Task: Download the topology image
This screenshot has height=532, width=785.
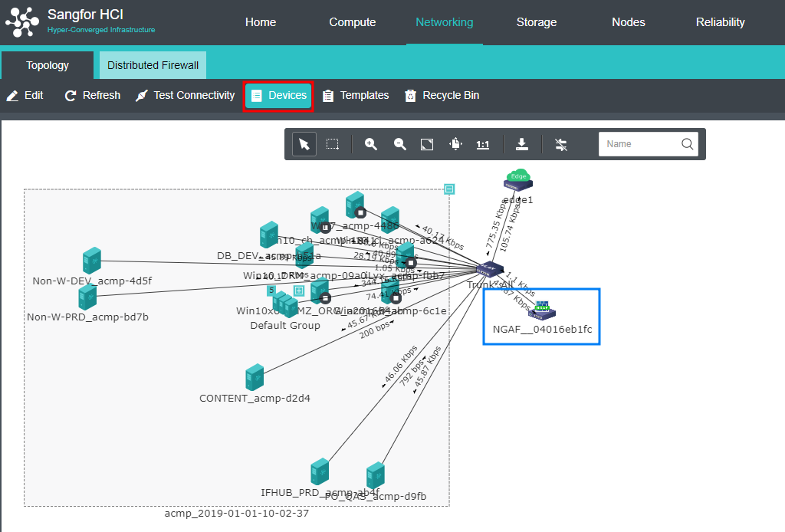Action: click(521, 144)
